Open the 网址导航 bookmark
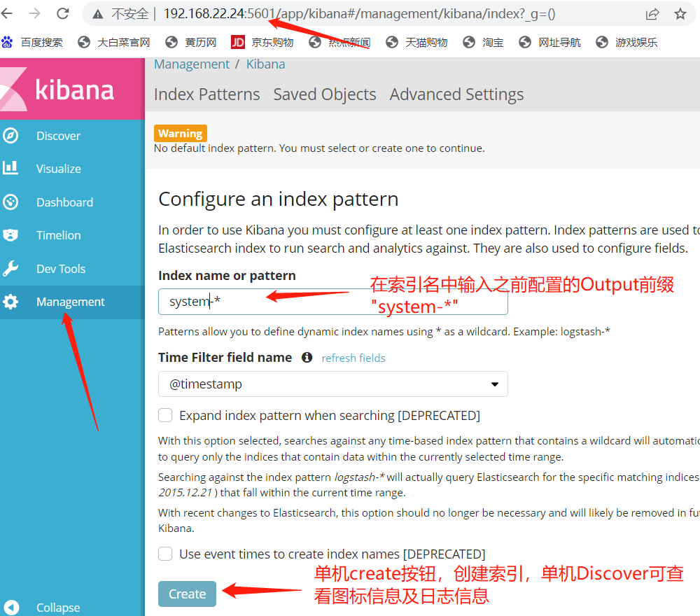 point(550,43)
